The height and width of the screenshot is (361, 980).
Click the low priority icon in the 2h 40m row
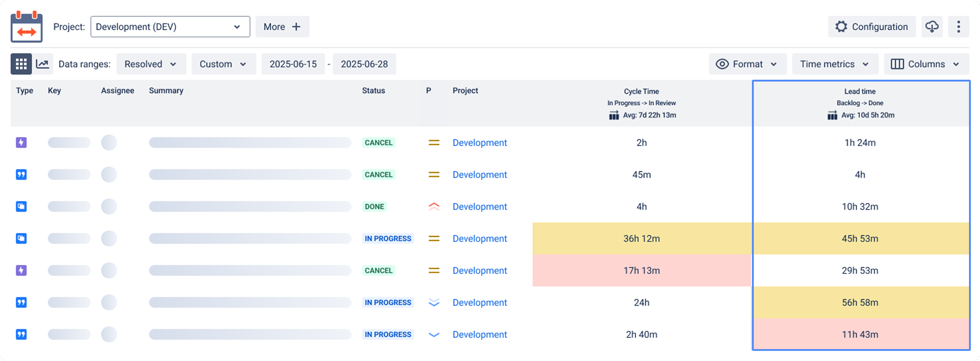434,334
